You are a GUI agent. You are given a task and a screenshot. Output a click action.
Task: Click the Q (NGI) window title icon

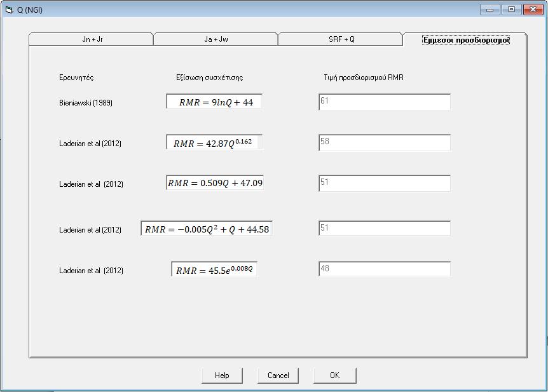9,10
